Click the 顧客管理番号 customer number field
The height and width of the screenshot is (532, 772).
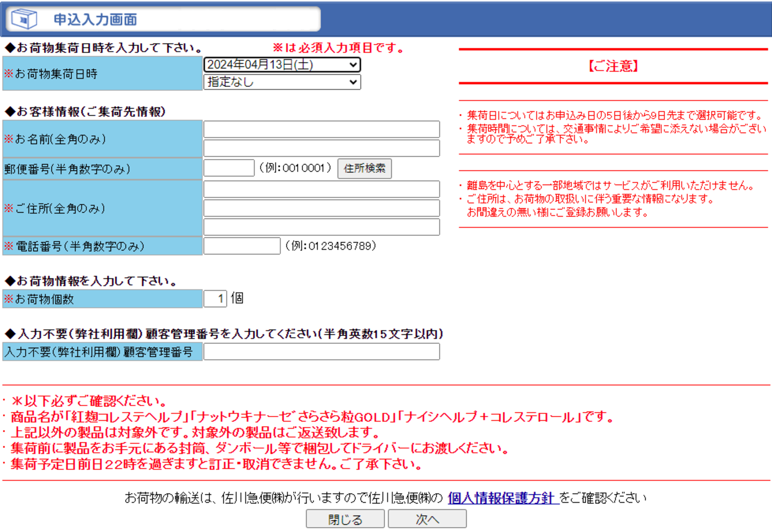pyautogui.click(x=322, y=352)
